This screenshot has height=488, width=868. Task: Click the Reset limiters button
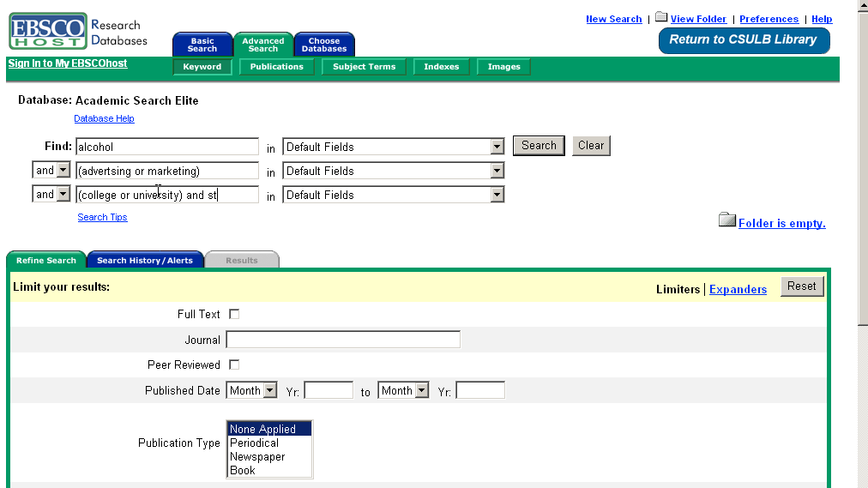coord(802,286)
